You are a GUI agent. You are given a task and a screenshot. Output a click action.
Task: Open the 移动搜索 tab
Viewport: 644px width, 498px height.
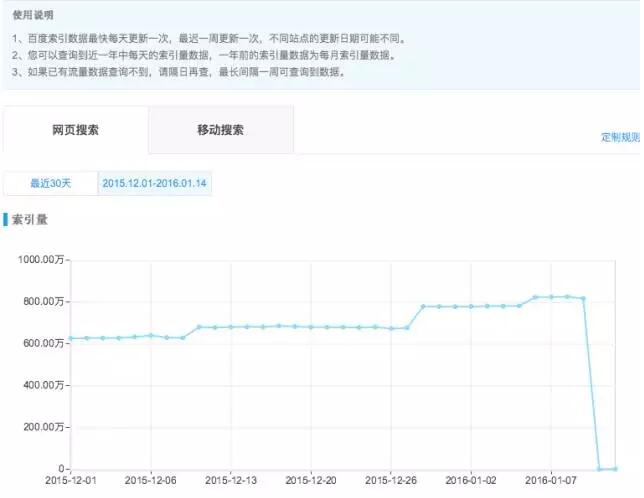point(221,130)
